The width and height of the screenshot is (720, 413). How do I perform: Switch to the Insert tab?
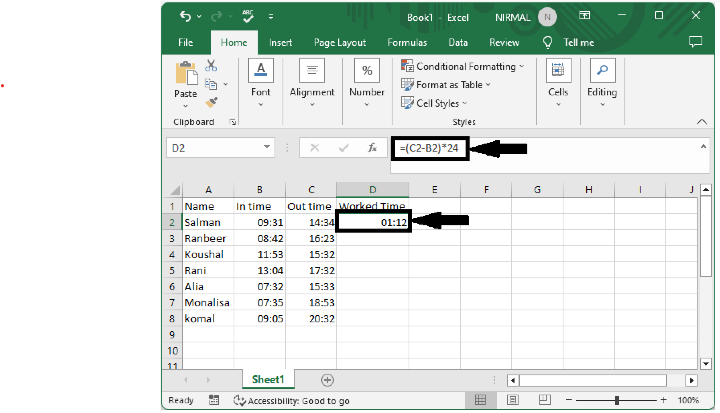coord(280,42)
